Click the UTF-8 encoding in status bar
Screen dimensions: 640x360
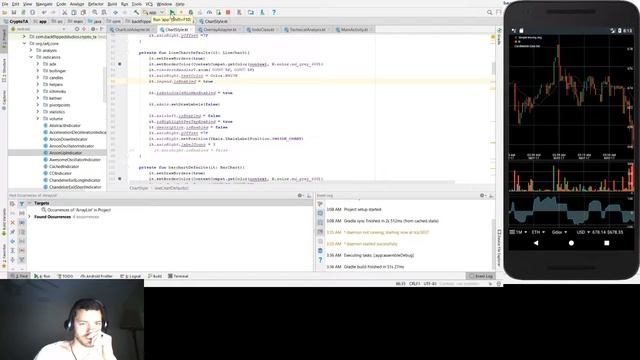(x=430, y=284)
